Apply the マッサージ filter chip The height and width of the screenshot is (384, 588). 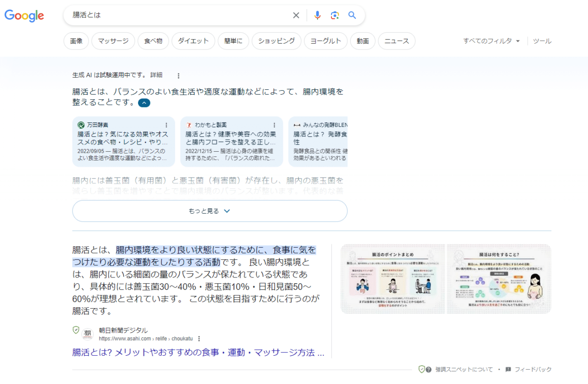point(113,41)
